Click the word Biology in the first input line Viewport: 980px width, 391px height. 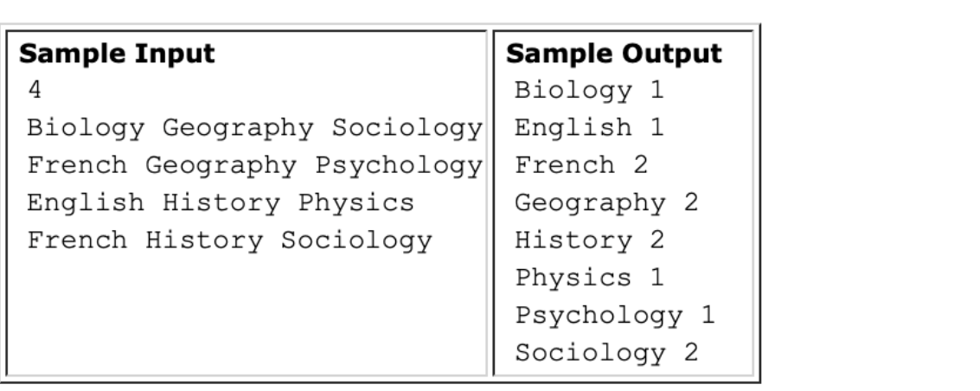[x=86, y=129]
